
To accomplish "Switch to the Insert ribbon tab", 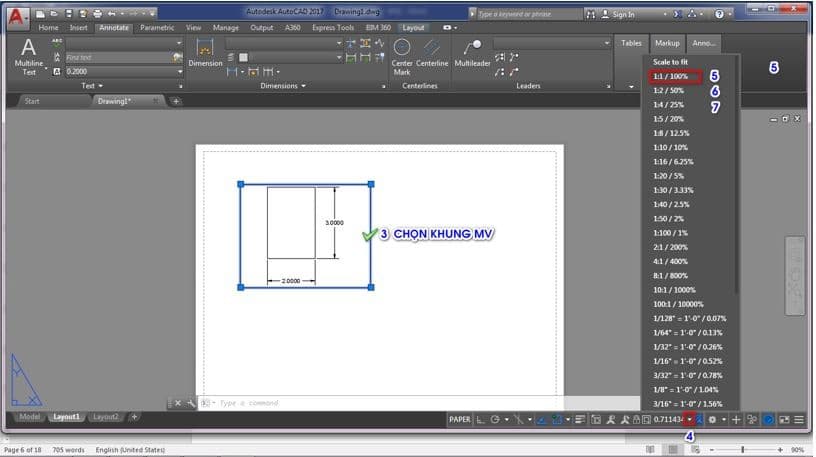I will [x=79, y=28].
